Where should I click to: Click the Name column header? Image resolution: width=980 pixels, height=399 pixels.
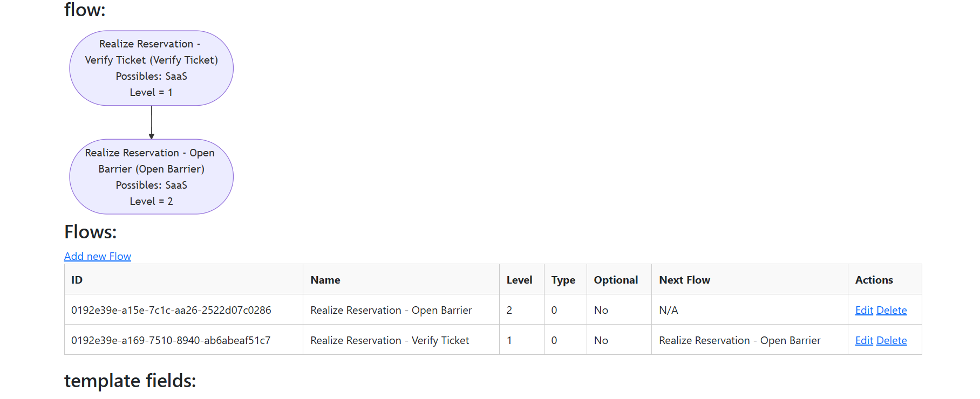(325, 280)
